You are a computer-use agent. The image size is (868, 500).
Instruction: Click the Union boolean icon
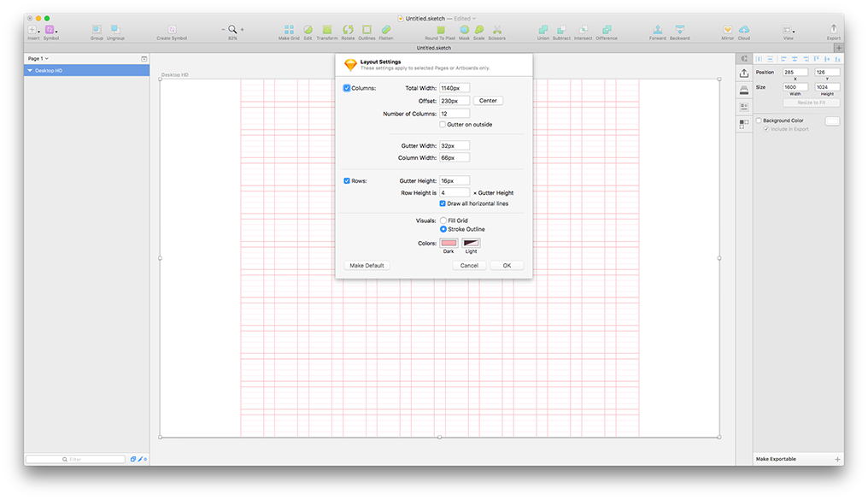coord(543,29)
